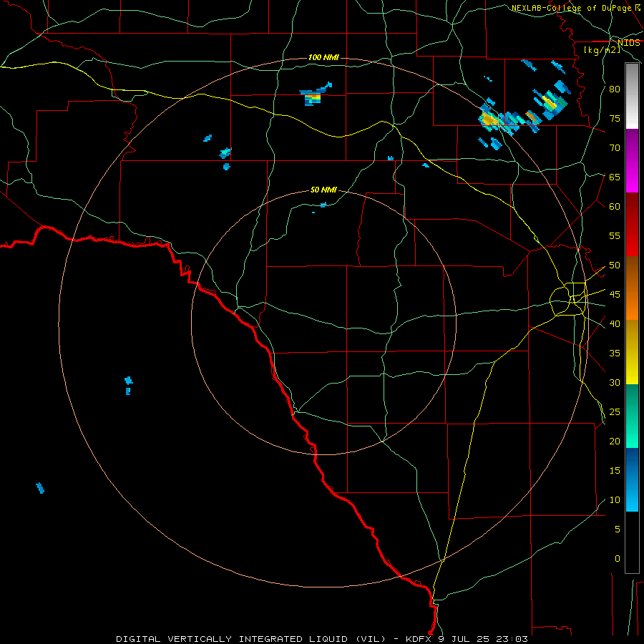Click the scale value 25

pyautogui.click(x=615, y=412)
